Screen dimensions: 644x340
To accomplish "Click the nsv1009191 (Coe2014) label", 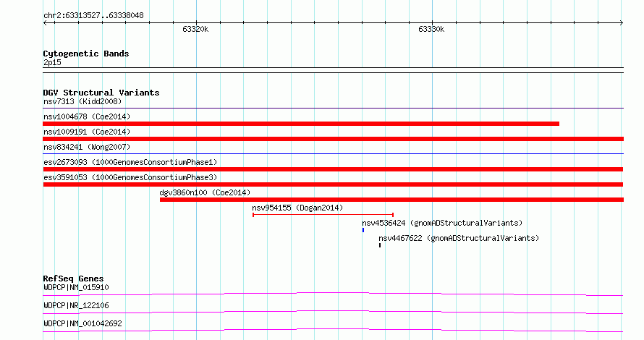I will click(x=87, y=132).
